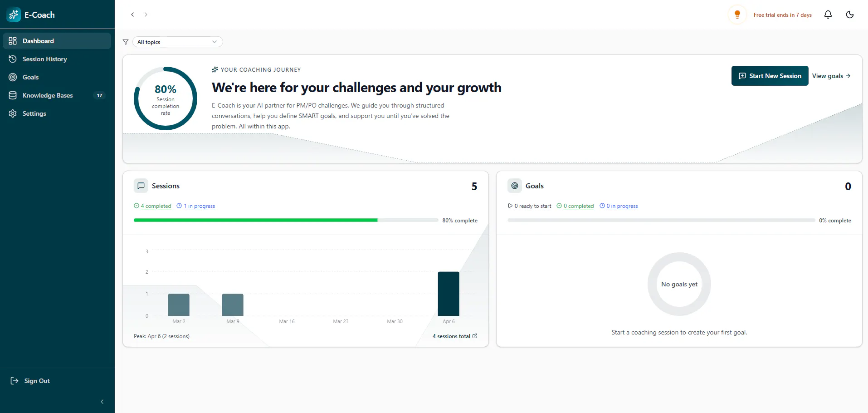Click the E-Coach logo icon
The height and width of the screenshot is (413, 868).
[14, 15]
